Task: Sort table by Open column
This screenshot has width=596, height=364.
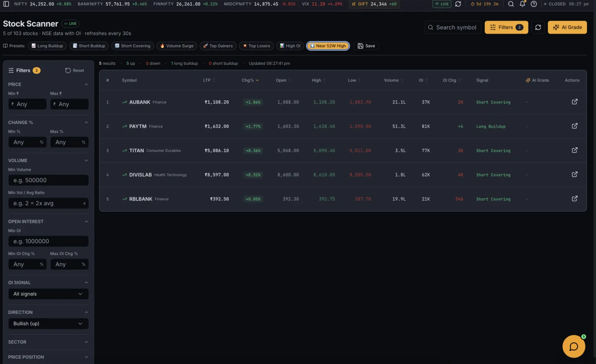Action: [x=284, y=80]
